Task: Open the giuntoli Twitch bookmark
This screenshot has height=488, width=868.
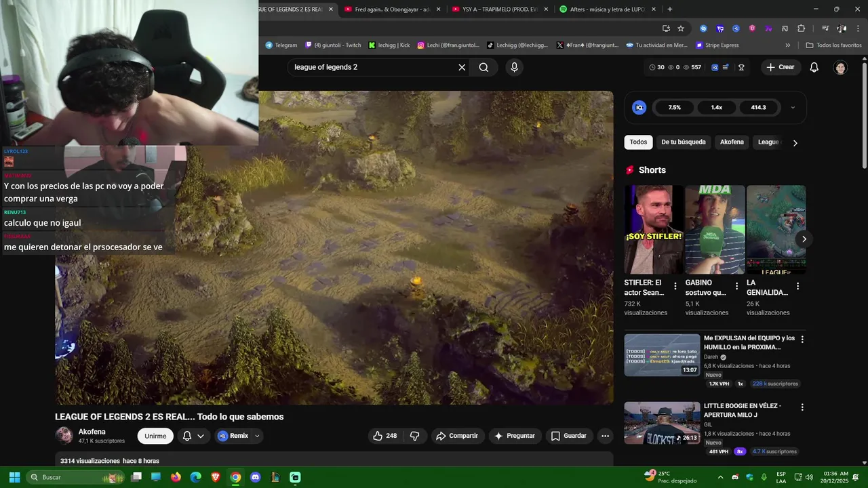Action: [333, 45]
